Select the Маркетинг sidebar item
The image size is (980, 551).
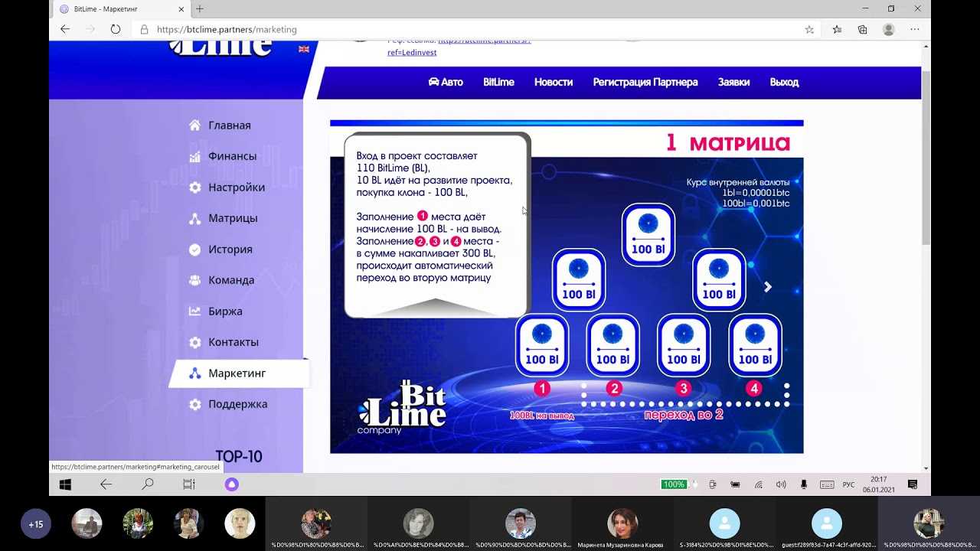[238, 373]
